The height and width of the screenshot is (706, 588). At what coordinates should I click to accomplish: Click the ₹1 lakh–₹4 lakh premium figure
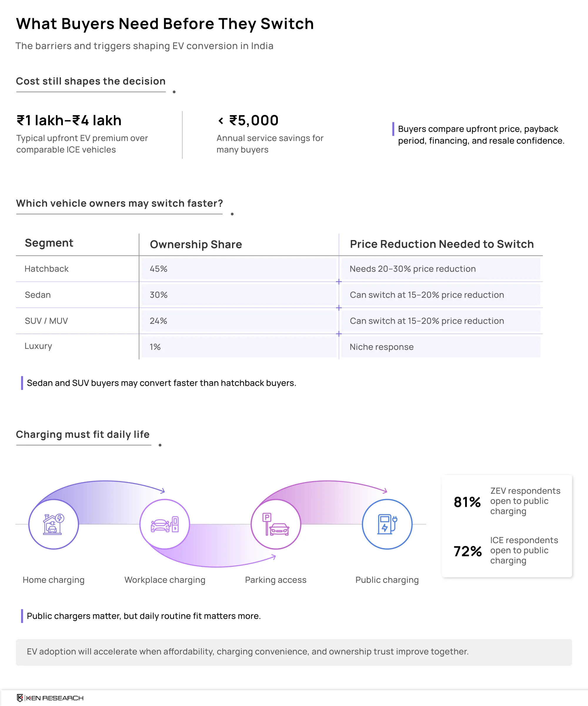[69, 120]
